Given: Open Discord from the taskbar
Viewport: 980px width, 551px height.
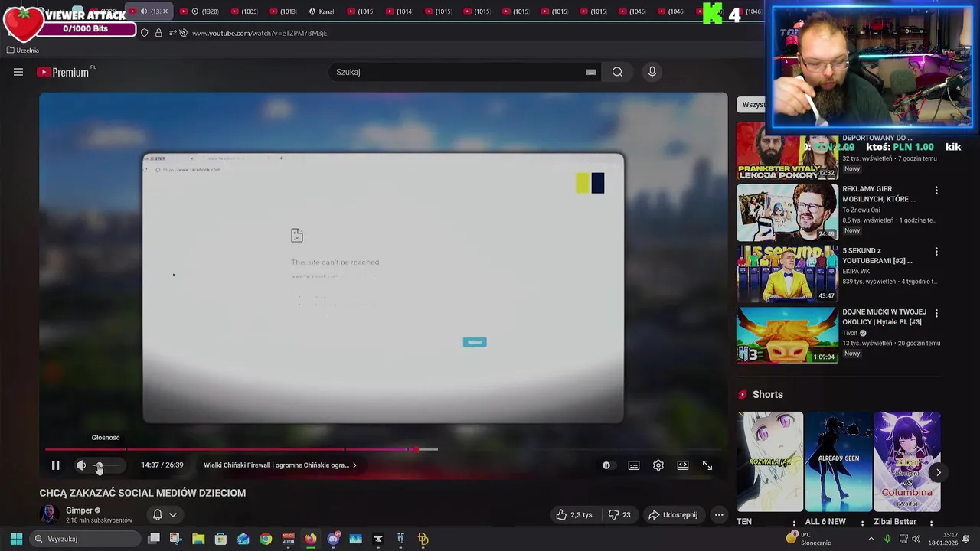Looking at the screenshot, I should pos(333,539).
